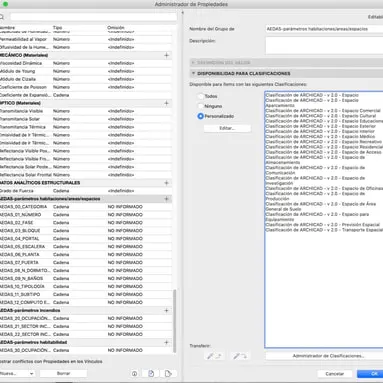Select the AEDAS_03_BLOQUE property
The height and width of the screenshot is (383, 383).
(x=86, y=231)
